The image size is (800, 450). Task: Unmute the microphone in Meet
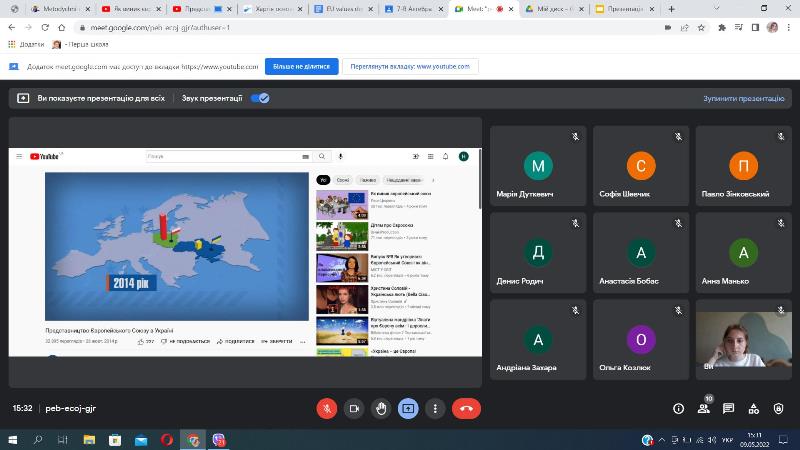point(326,408)
